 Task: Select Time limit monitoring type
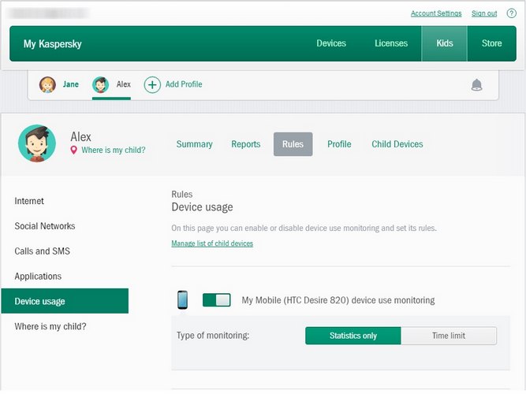point(449,336)
